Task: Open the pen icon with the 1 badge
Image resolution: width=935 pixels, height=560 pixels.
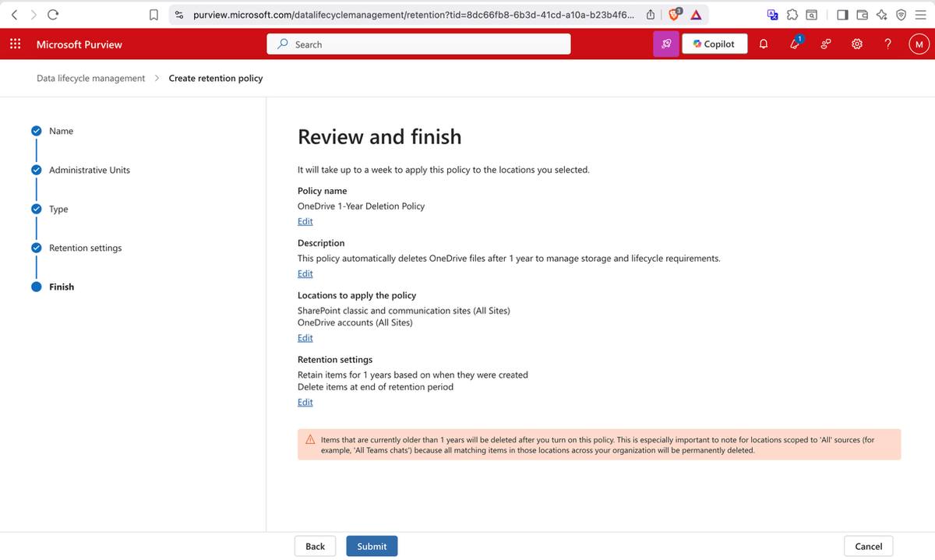Action: point(796,44)
